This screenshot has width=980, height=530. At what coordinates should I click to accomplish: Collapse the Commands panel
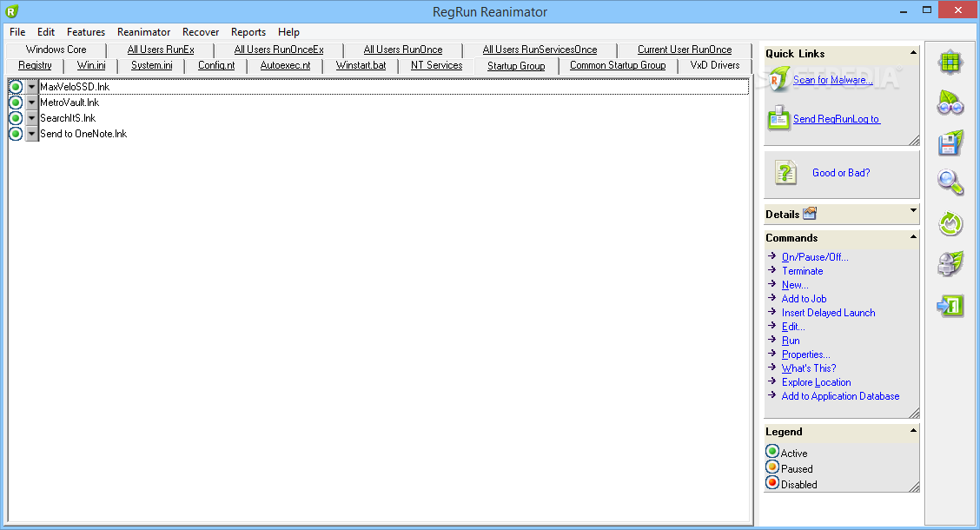[x=913, y=237]
